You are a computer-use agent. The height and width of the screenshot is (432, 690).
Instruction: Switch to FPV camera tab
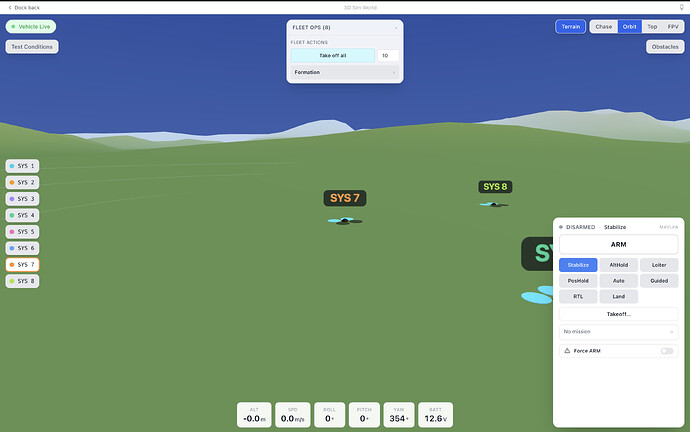673,26
